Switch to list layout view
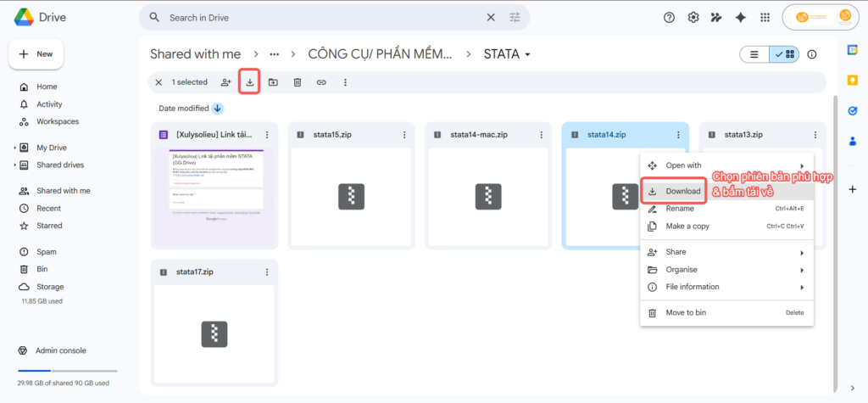 coord(754,54)
